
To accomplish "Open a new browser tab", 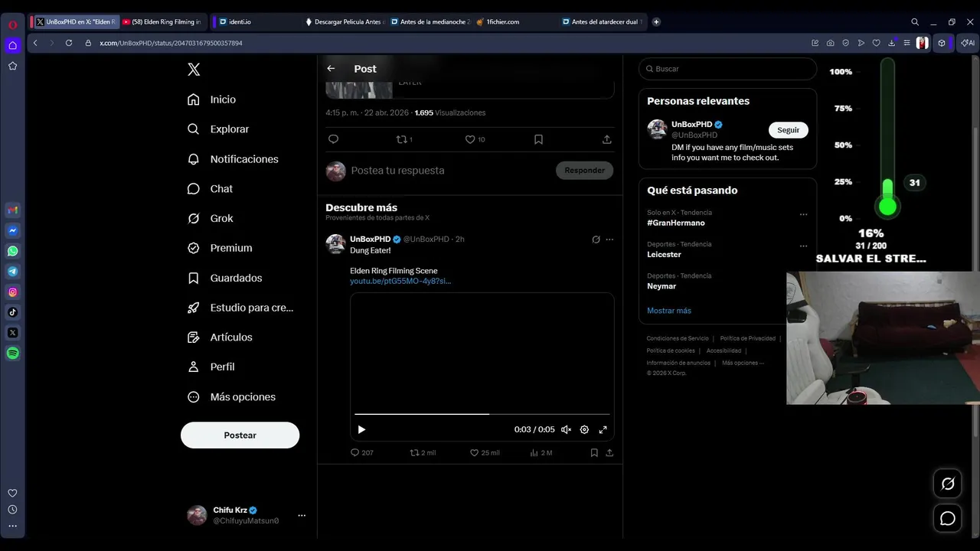I will 656,21.
